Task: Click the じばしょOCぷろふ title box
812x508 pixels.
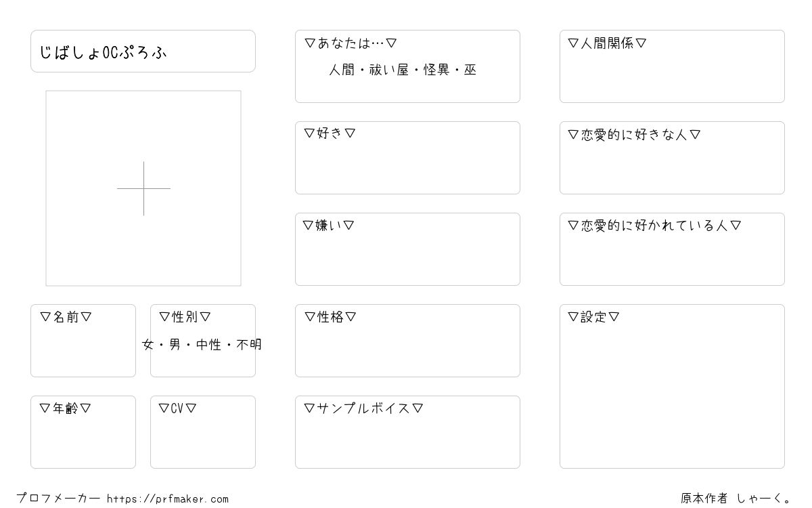Action: (x=143, y=51)
